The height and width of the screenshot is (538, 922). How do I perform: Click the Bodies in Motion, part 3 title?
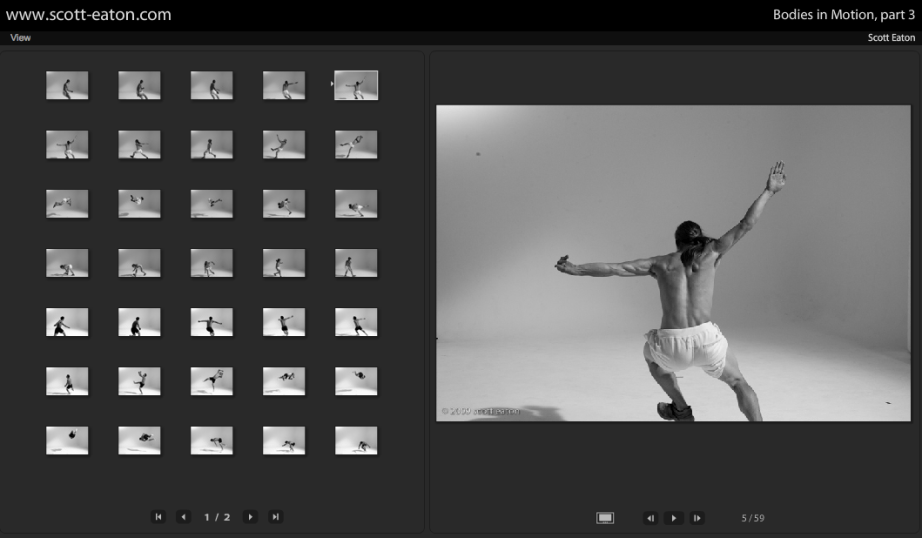844,15
